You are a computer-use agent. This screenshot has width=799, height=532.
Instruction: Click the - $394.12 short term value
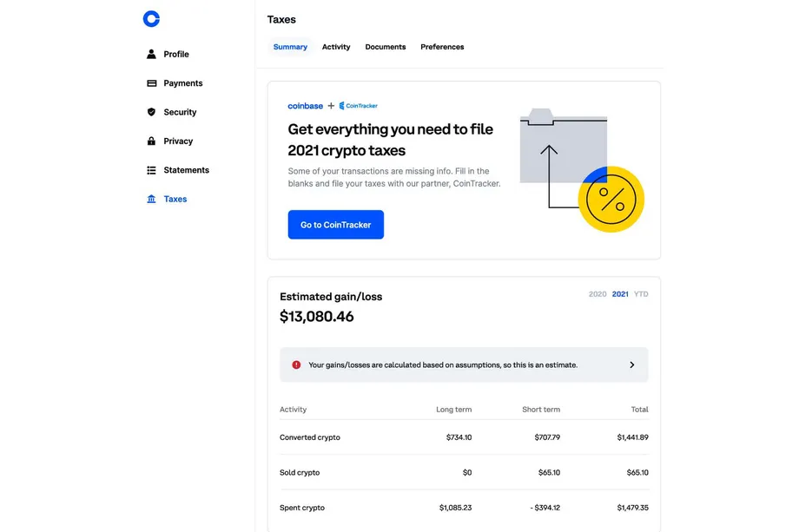click(x=545, y=508)
